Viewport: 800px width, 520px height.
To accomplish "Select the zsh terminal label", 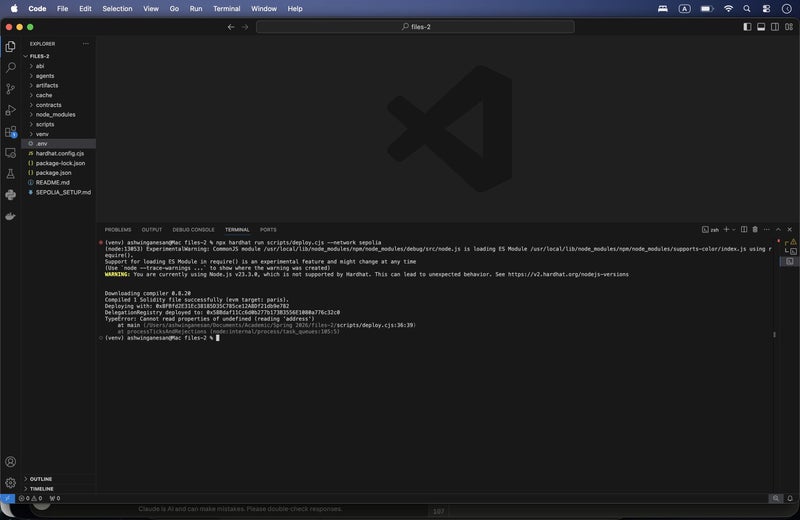I will pos(710,230).
